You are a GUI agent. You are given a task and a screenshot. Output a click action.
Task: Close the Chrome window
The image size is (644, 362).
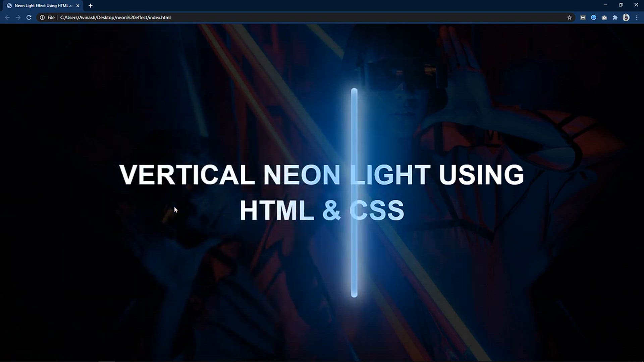636,5
